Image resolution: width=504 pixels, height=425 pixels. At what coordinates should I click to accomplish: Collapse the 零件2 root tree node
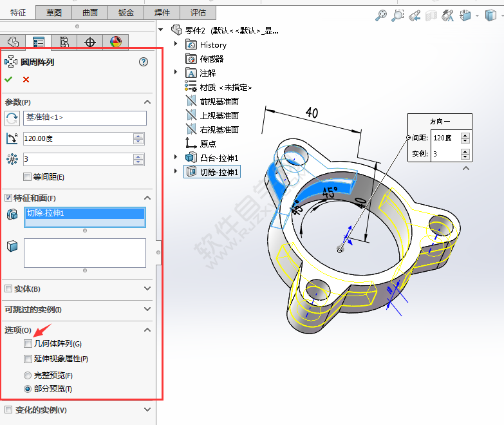click(161, 30)
